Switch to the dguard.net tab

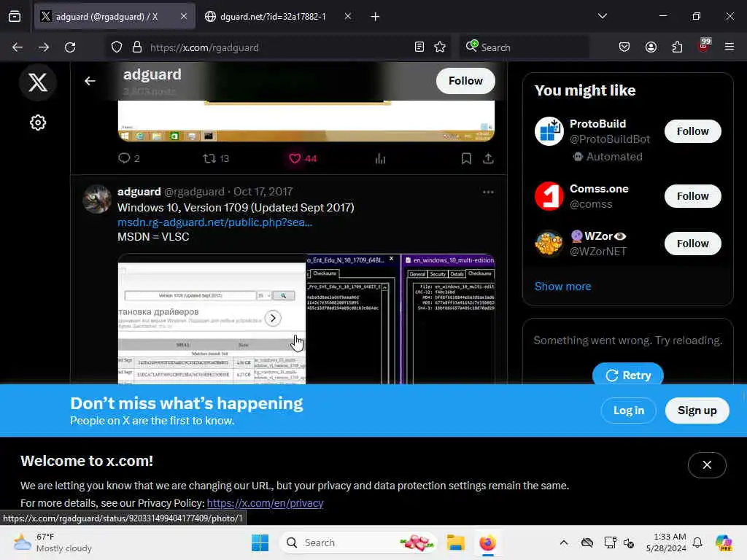273,17
